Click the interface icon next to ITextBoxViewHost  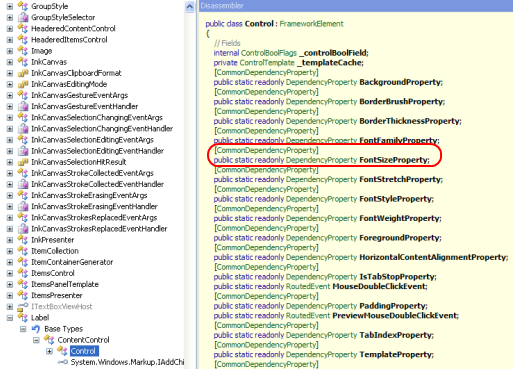pos(23,307)
